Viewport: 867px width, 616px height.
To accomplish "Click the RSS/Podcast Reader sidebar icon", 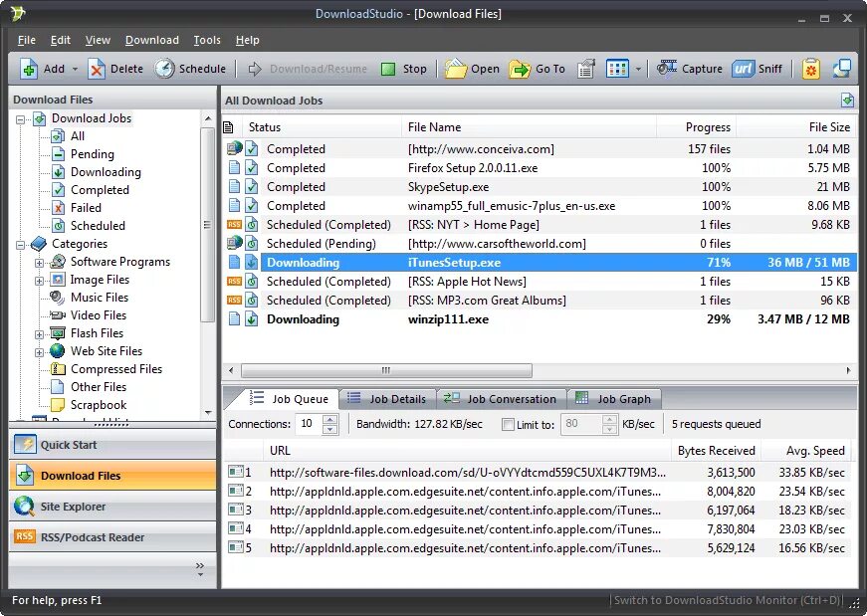I will pos(25,536).
